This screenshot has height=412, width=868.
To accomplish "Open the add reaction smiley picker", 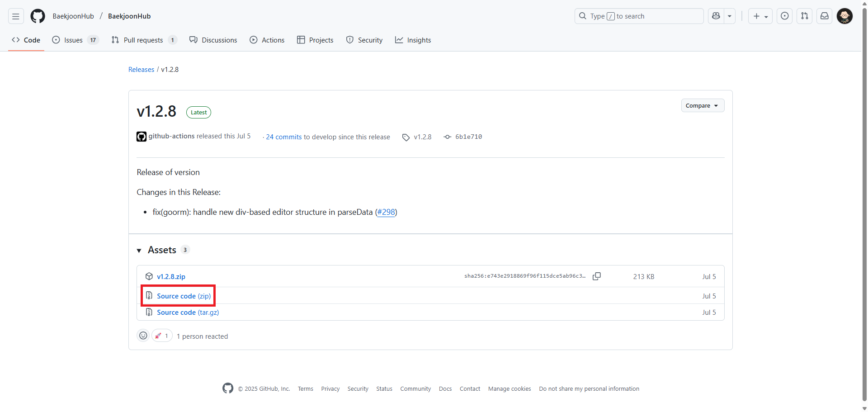I will [x=143, y=336].
